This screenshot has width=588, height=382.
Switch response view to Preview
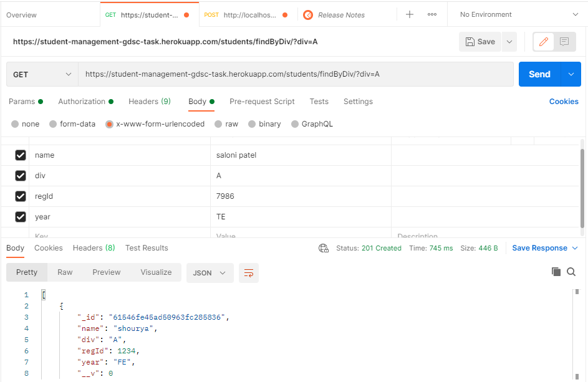click(x=107, y=272)
